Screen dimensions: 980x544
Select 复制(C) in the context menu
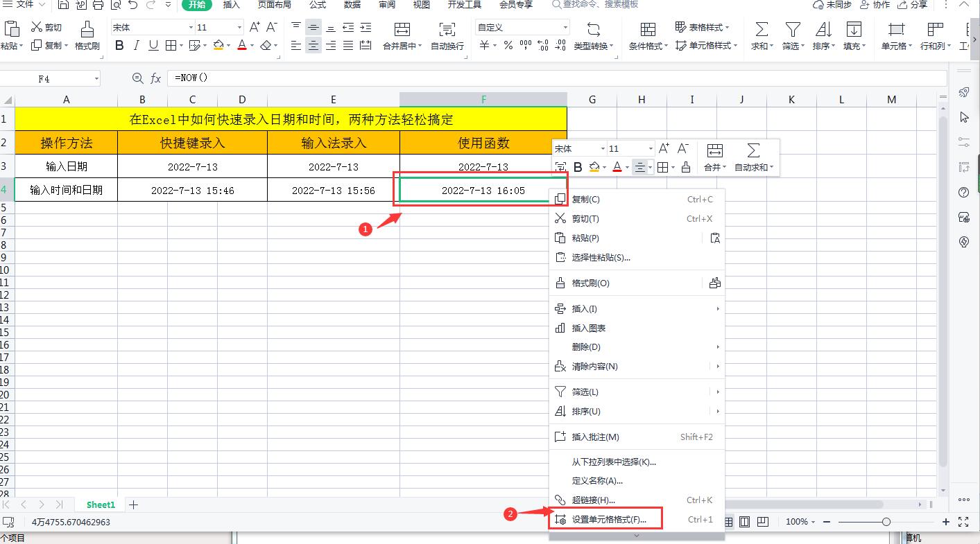tap(637, 200)
